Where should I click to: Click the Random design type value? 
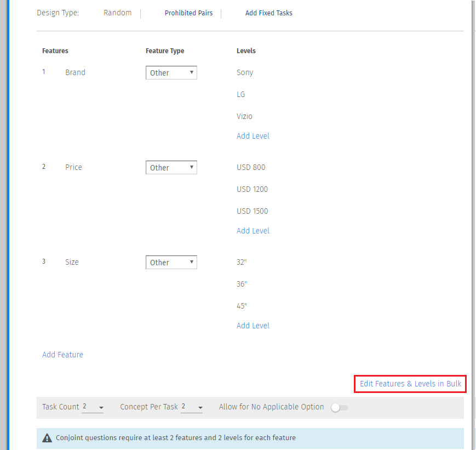point(117,13)
